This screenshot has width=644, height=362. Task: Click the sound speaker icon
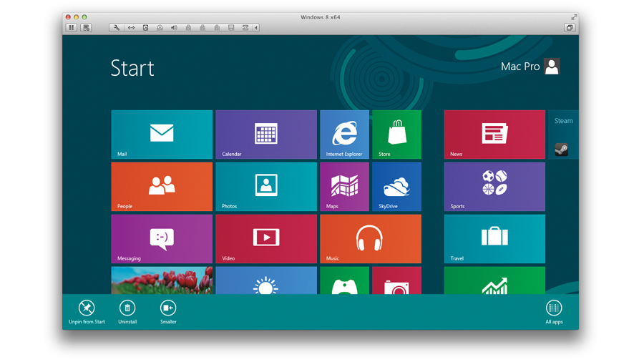click(x=174, y=27)
